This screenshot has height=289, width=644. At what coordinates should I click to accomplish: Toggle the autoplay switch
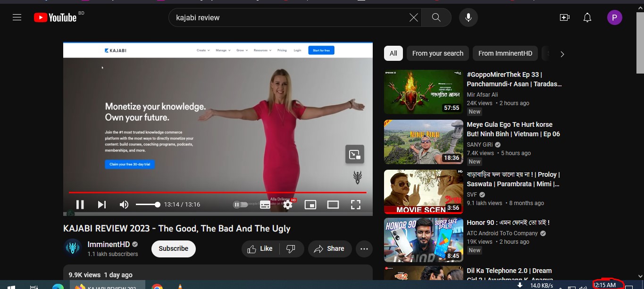[x=240, y=205]
